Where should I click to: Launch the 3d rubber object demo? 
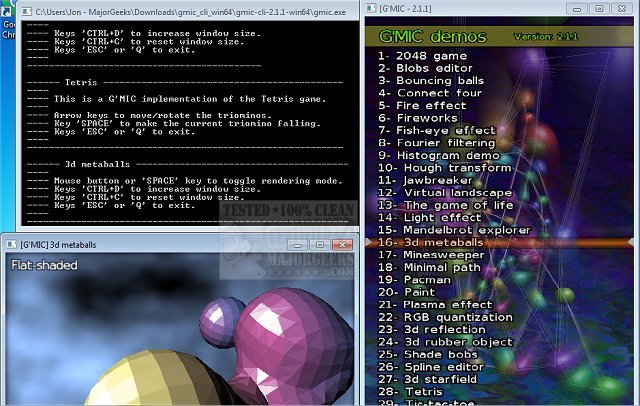point(445,342)
